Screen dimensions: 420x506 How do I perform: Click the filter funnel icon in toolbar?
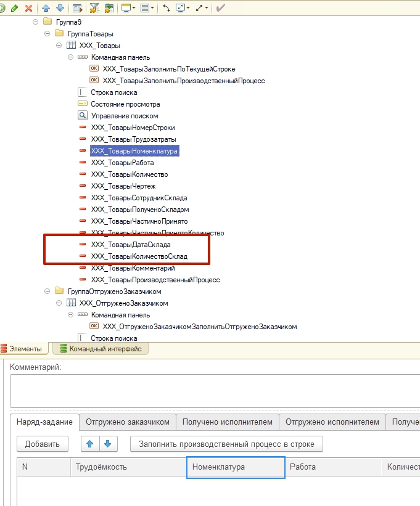click(x=94, y=8)
